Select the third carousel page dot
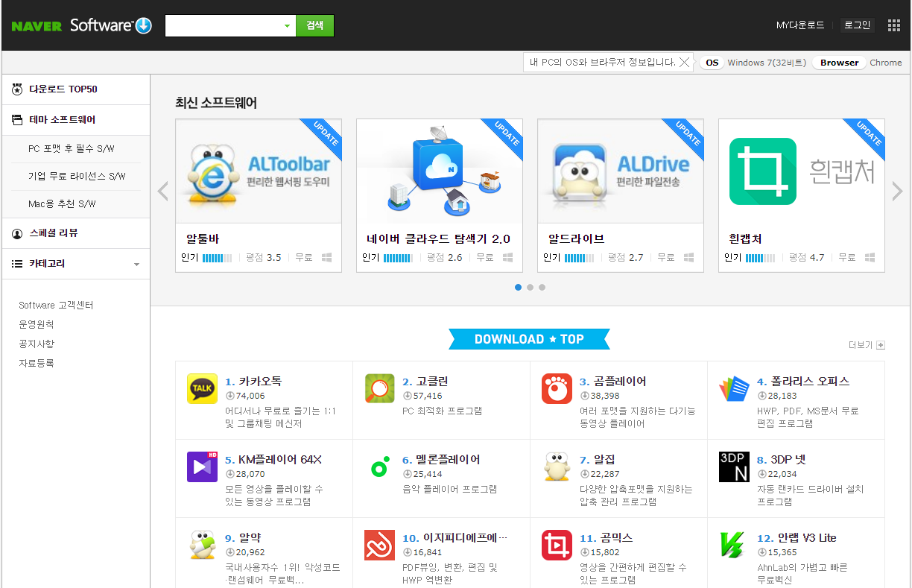The width and height of the screenshot is (912, 588). tap(542, 287)
